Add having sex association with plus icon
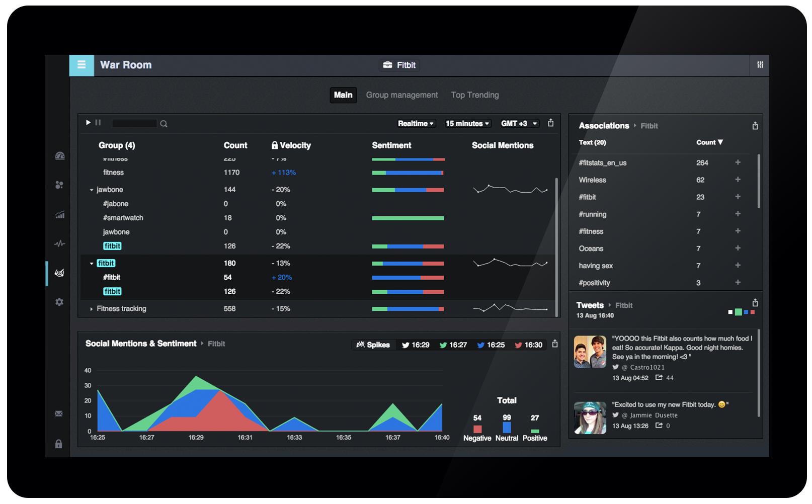The width and height of the screenshot is (812, 504). coord(738,265)
